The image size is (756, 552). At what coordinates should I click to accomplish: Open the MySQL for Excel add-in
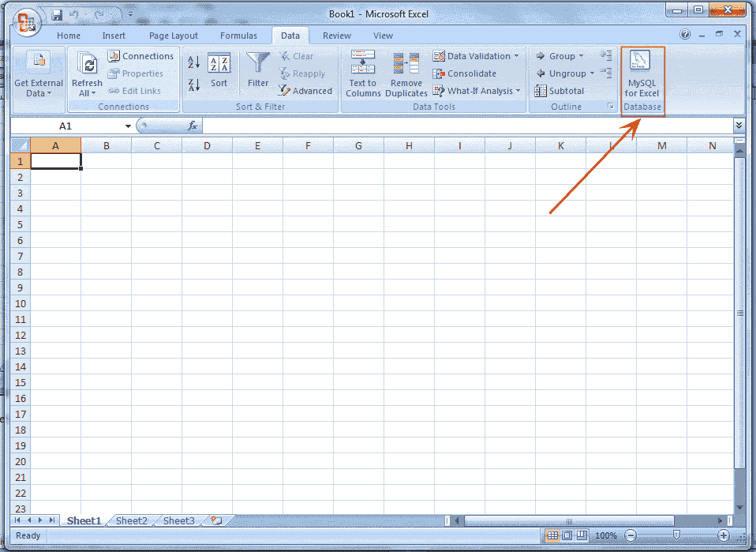coord(642,73)
